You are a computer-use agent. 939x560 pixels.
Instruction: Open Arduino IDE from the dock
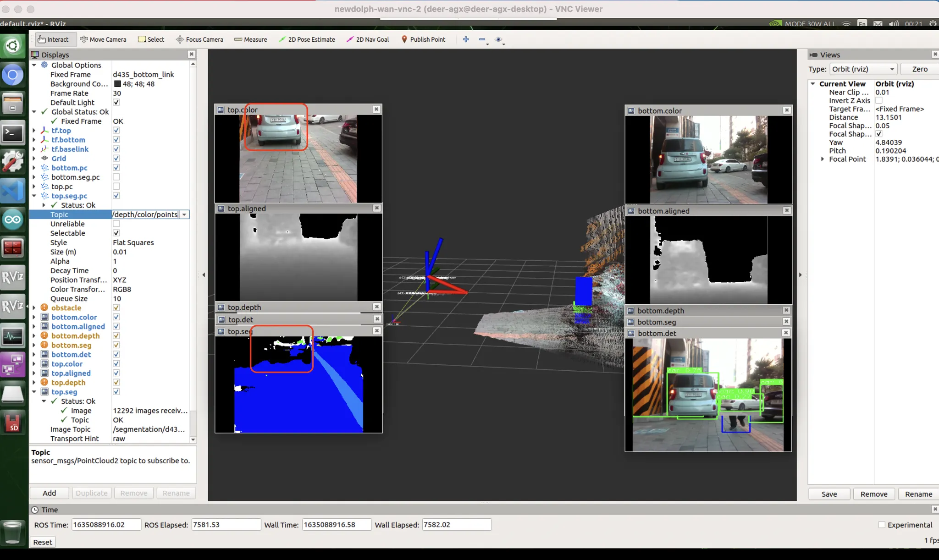12,220
